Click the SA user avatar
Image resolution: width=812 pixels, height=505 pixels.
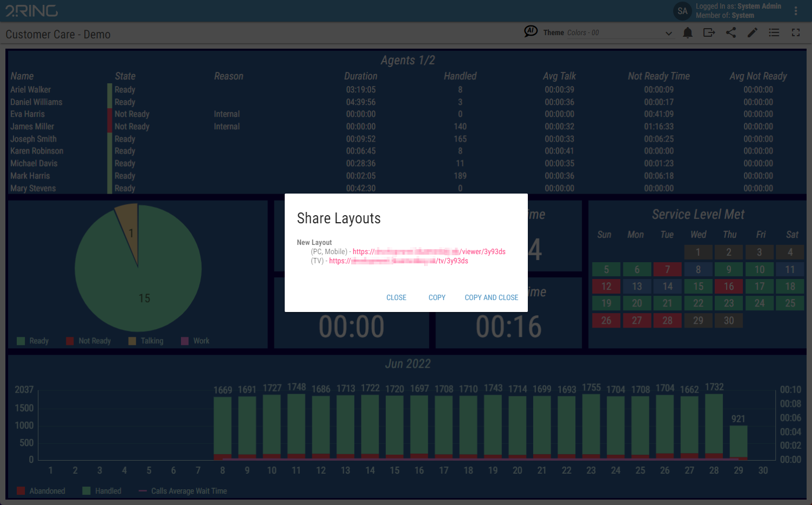682,11
